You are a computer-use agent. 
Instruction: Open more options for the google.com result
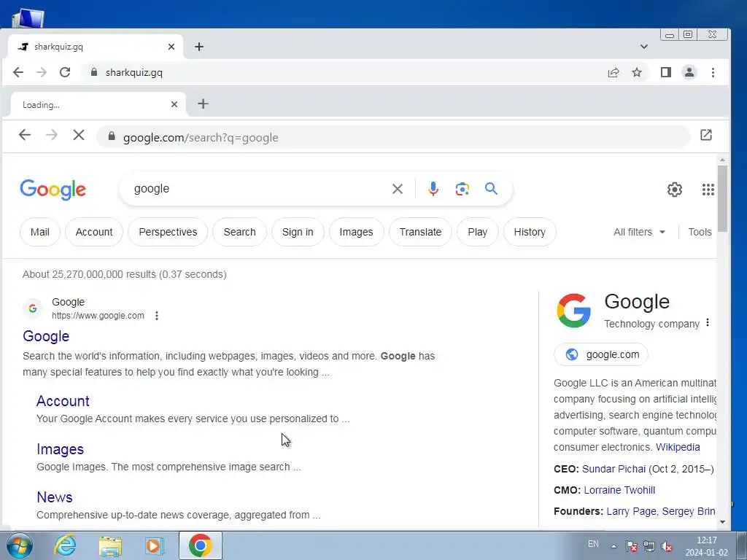(157, 316)
